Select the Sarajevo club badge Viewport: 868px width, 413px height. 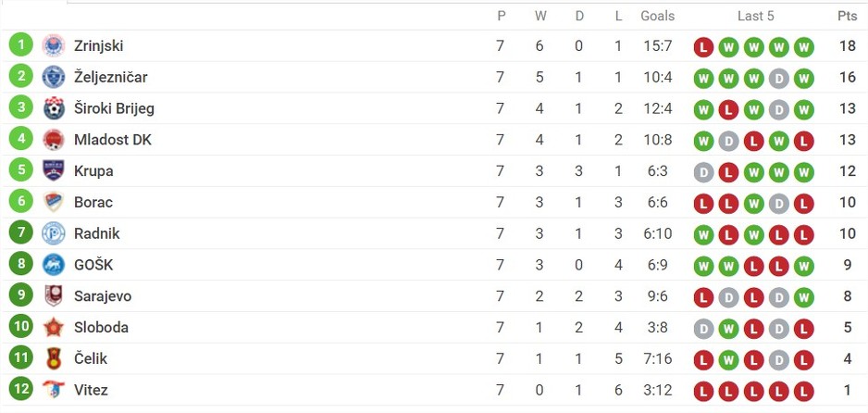[54, 295]
